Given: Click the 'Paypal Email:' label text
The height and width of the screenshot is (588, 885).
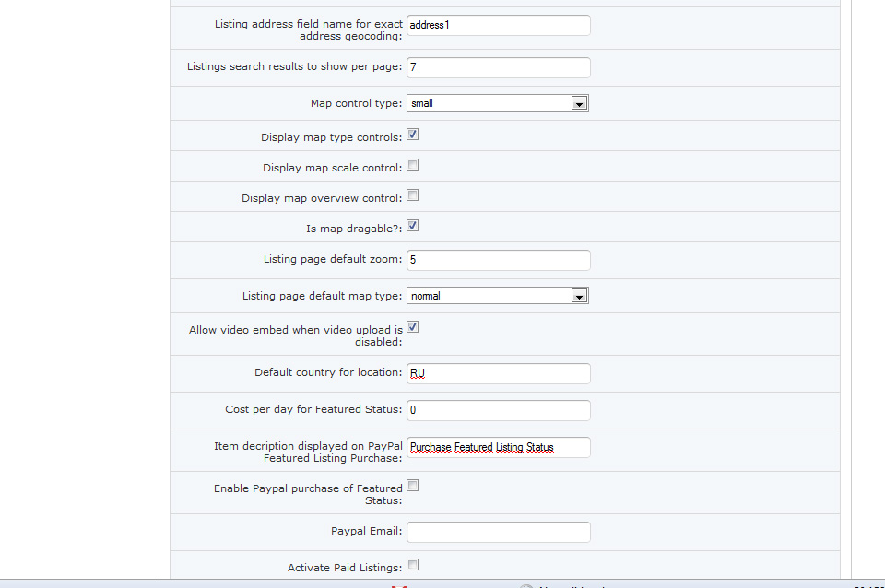Looking at the screenshot, I should coord(366,532).
